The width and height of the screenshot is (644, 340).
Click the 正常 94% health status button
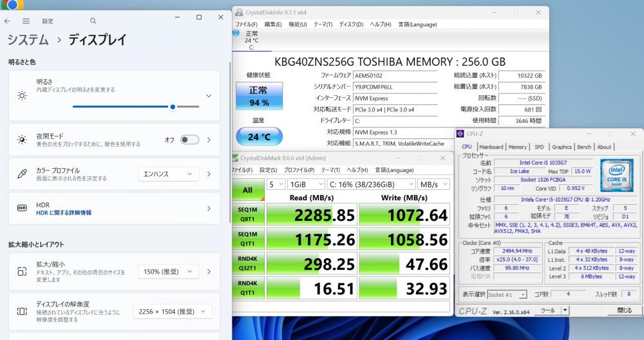[259, 96]
